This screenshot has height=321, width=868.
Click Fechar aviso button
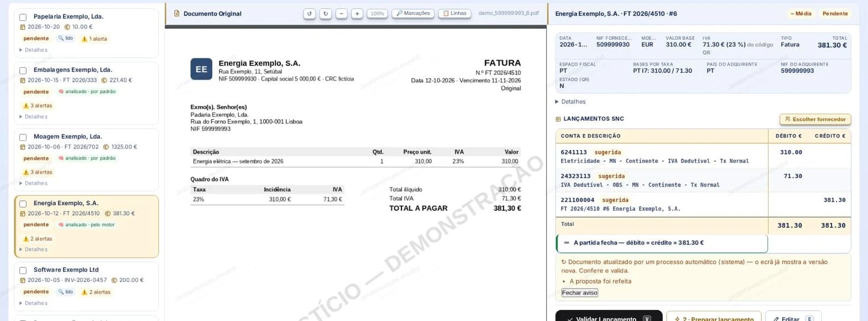(580, 293)
